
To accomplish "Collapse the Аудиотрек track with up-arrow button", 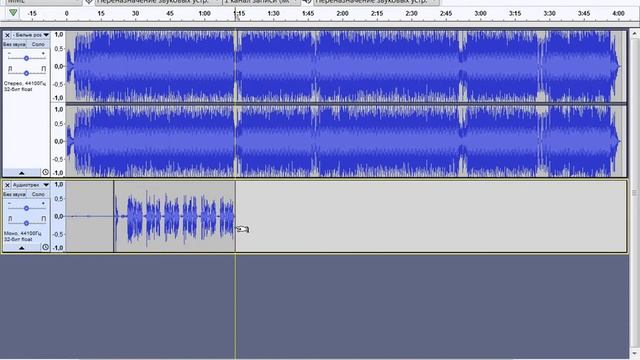I will [x=22, y=248].
